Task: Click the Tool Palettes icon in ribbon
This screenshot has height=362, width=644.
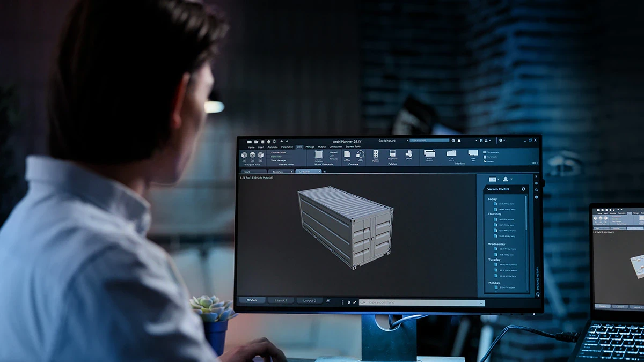Action: [376, 154]
